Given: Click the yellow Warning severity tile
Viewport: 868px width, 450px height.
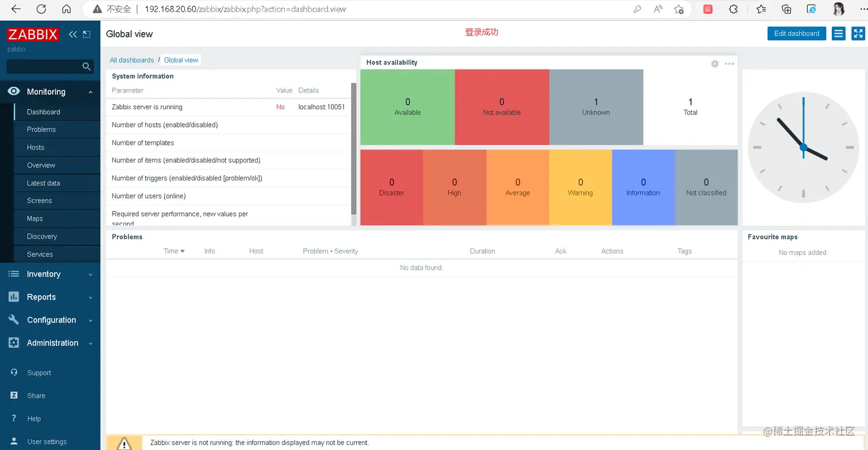Looking at the screenshot, I should pos(580,187).
